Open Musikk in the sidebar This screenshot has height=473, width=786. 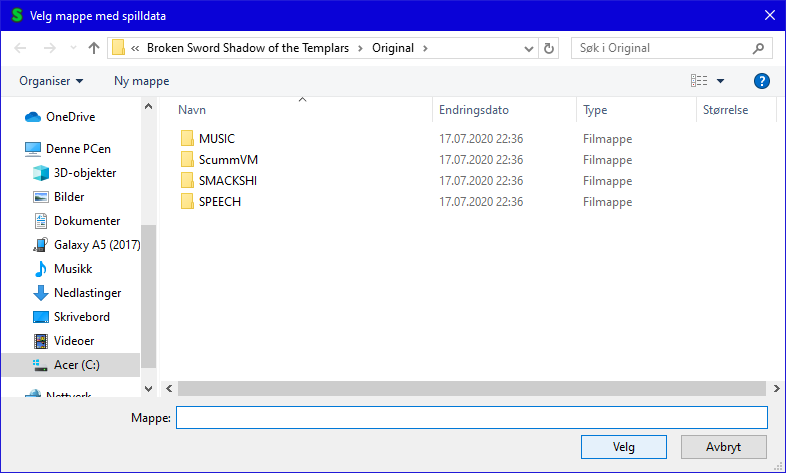pos(62,269)
